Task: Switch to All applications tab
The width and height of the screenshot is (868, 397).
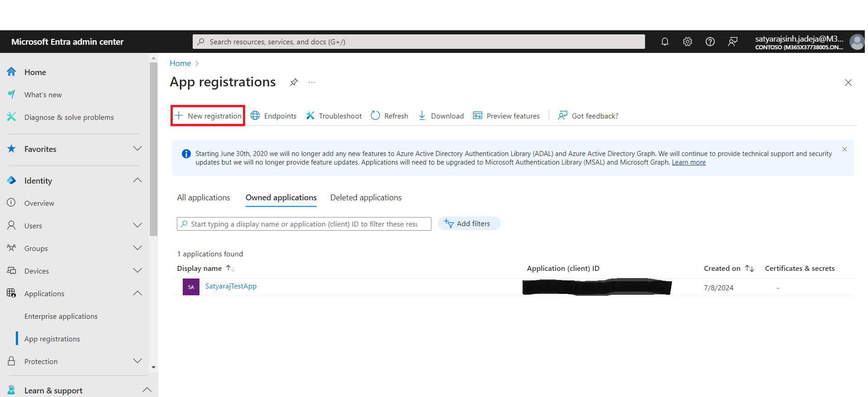Action: 204,198
